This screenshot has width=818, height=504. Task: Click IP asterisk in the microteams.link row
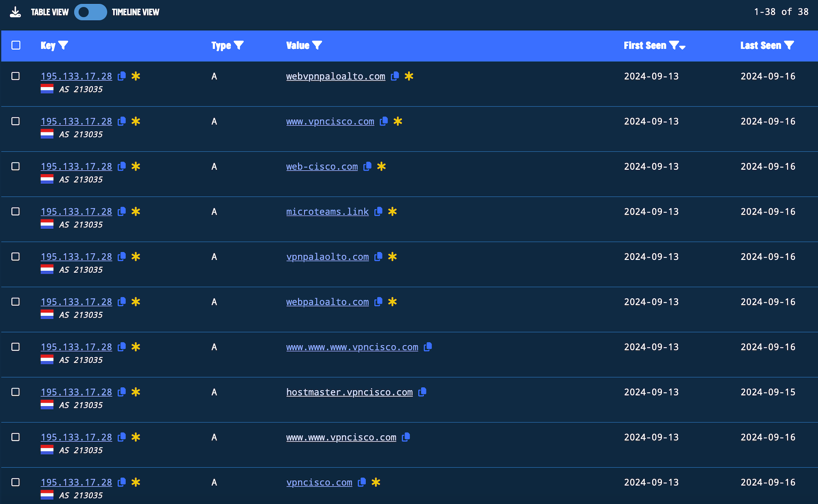[x=136, y=211]
